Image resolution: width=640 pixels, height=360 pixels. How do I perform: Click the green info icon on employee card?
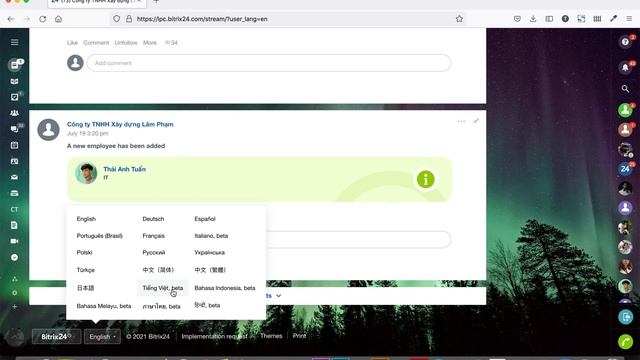point(426,179)
